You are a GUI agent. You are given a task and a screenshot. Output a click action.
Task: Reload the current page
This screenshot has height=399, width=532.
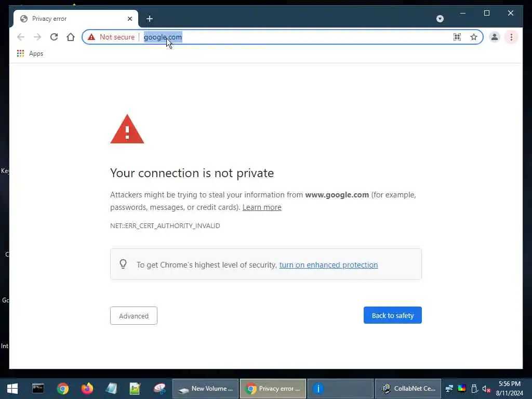[x=54, y=37]
